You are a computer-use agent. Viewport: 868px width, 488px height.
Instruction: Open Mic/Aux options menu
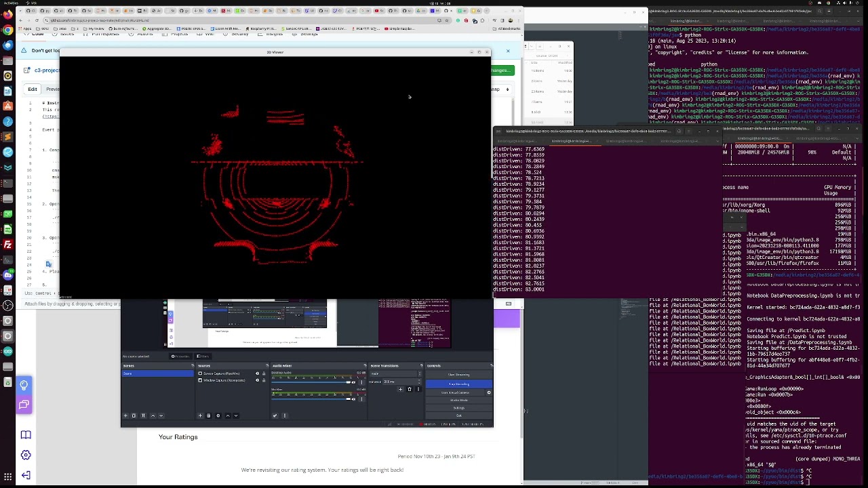361,399
